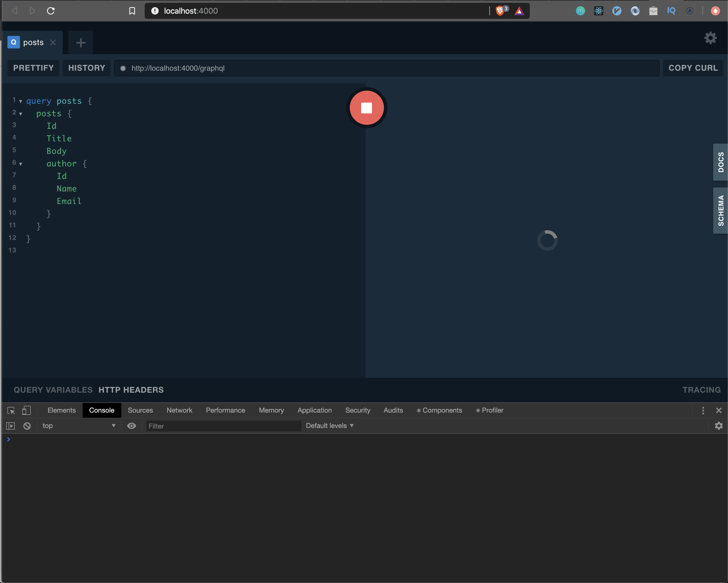
Task: Open the Default levels dropdown
Action: [x=329, y=426]
